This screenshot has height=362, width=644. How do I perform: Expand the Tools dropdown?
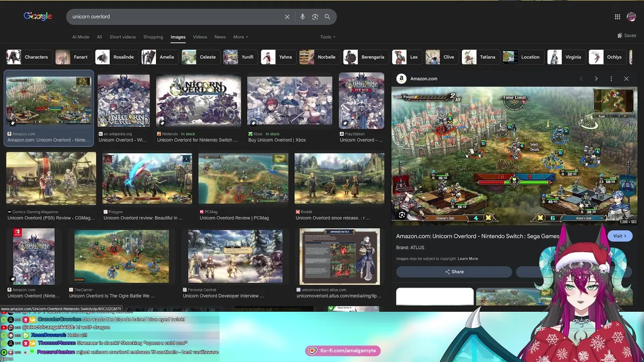click(328, 37)
